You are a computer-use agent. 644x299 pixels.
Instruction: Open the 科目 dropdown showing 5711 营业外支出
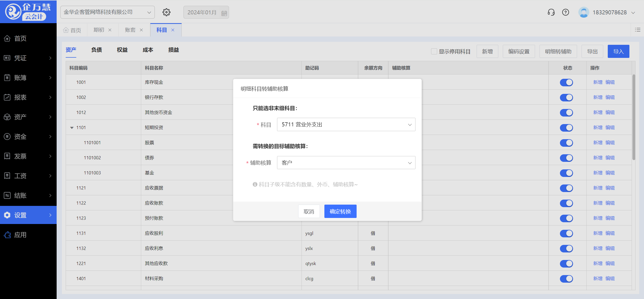point(346,124)
